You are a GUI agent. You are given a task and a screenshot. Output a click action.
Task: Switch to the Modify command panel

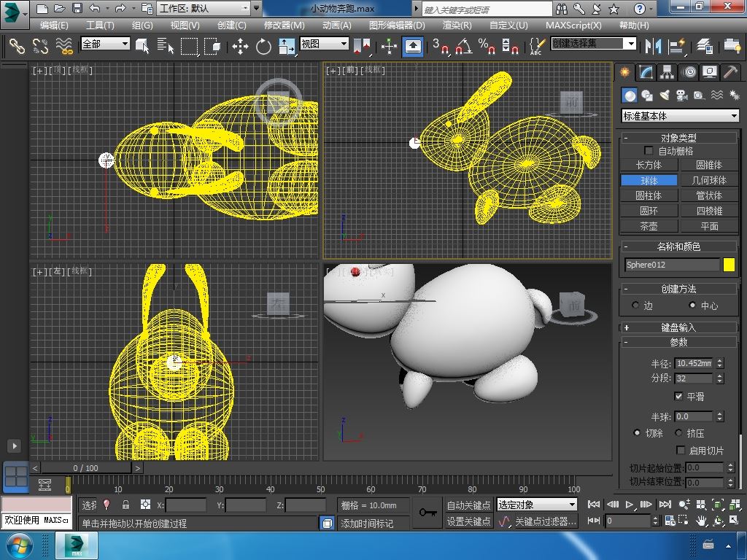(646, 72)
